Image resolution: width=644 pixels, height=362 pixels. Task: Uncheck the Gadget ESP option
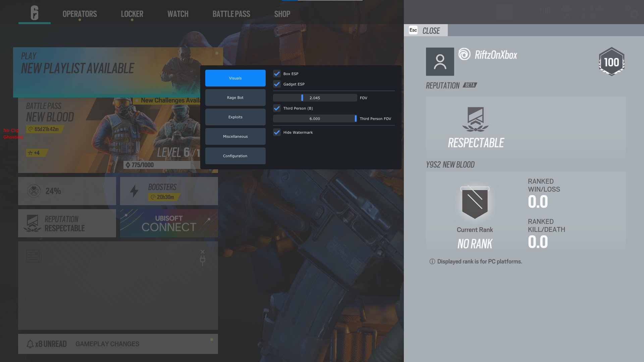tap(277, 84)
